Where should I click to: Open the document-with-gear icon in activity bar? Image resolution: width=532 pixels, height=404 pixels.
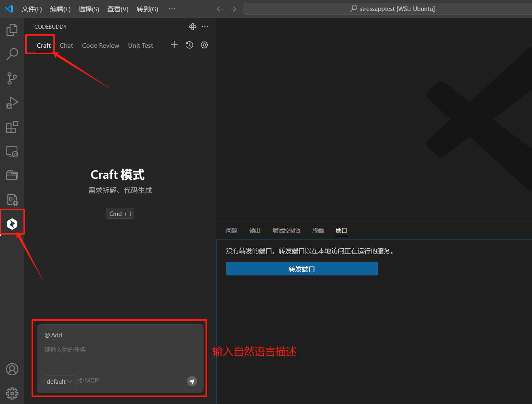click(x=12, y=199)
